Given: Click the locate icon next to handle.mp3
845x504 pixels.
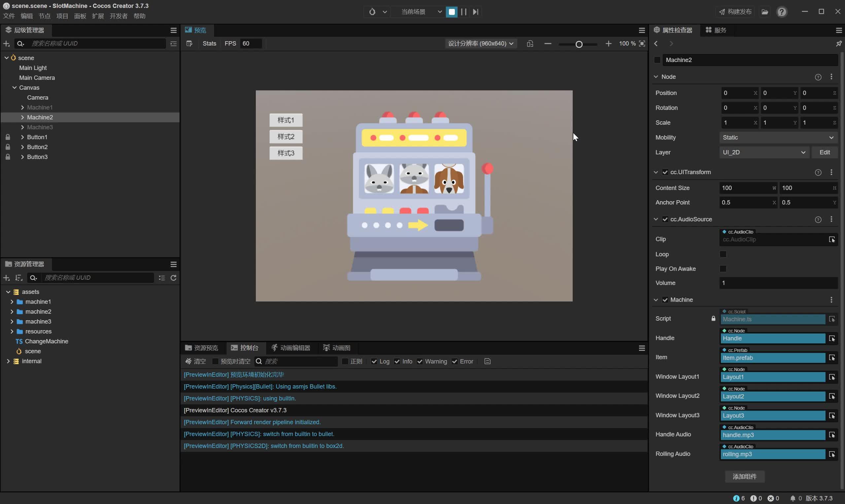Looking at the screenshot, I should tap(832, 435).
